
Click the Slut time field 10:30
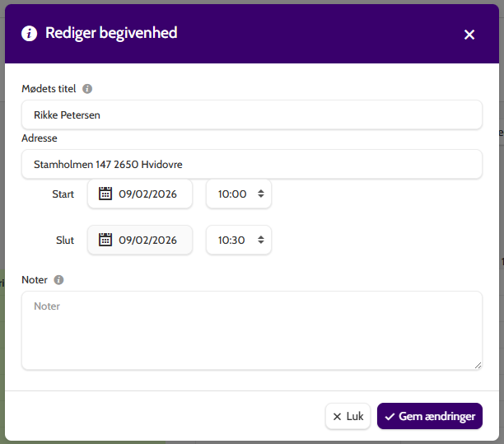pos(239,240)
